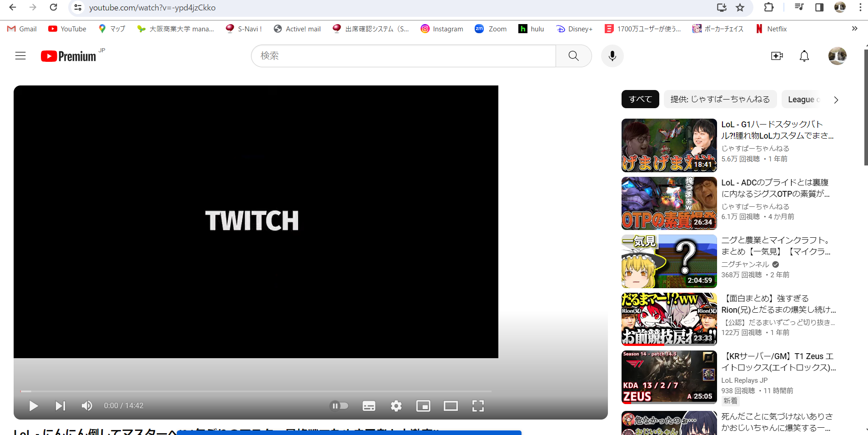Click the YouTube search input field
Image resolution: width=868 pixels, height=435 pixels.
(x=403, y=56)
